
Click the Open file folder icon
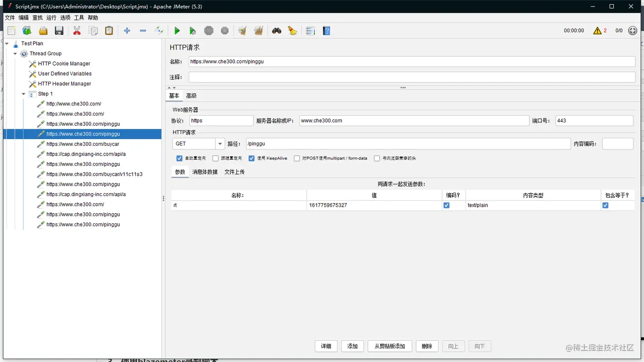pyautogui.click(x=43, y=31)
